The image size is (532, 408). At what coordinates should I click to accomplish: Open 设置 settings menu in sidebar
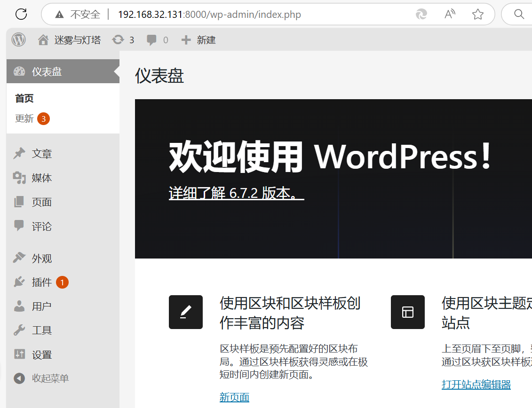tap(42, 355)
